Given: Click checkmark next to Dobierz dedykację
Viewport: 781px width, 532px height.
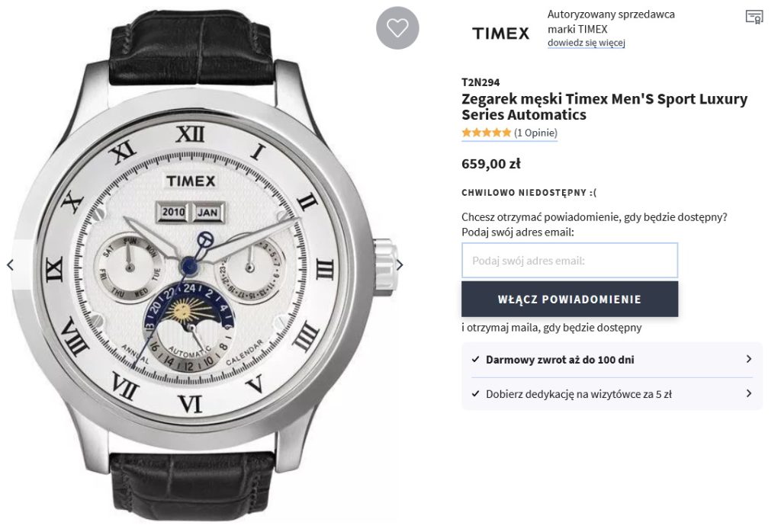Looking at the screenshot, I should [475, 393].
